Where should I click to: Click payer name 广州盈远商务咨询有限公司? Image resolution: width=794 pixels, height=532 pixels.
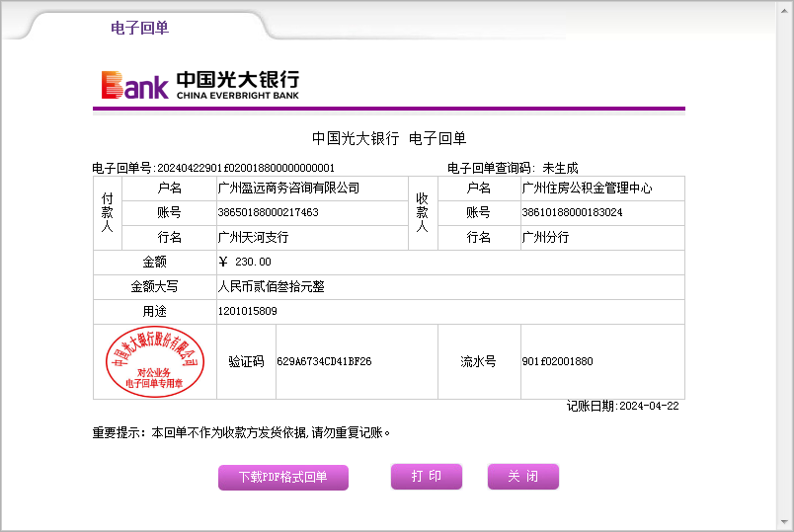pyautogui.click(x=288, y=188)
